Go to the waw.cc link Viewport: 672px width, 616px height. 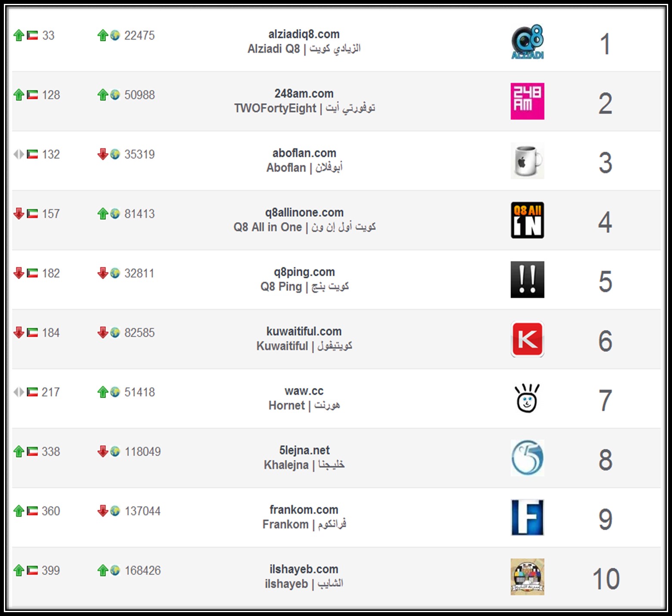(x=304, y=391)
